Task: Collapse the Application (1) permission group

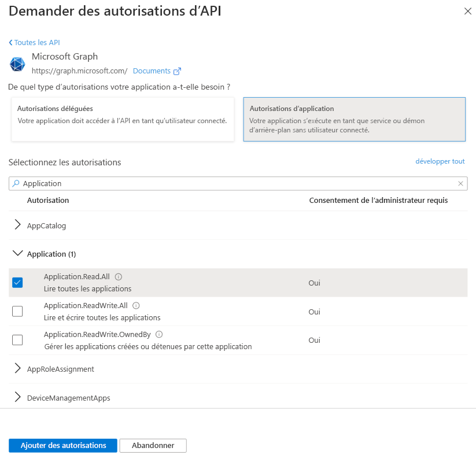Action: tap(17, 254)
